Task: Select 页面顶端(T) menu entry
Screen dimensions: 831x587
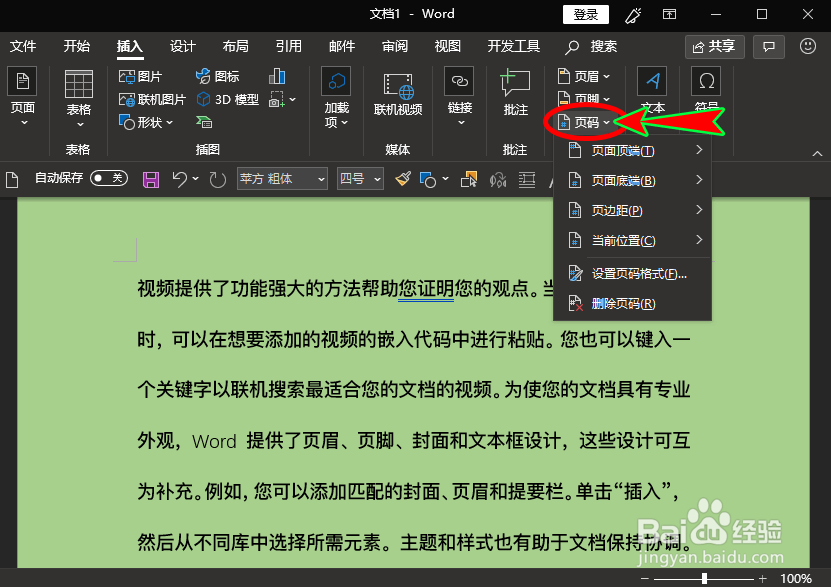Action: click(x=632, y=151)
